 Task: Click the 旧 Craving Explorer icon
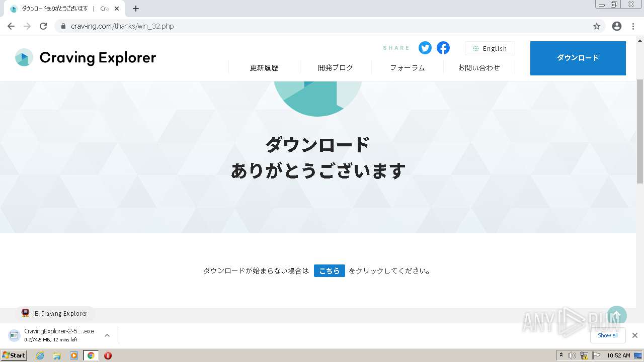(25, 313)
